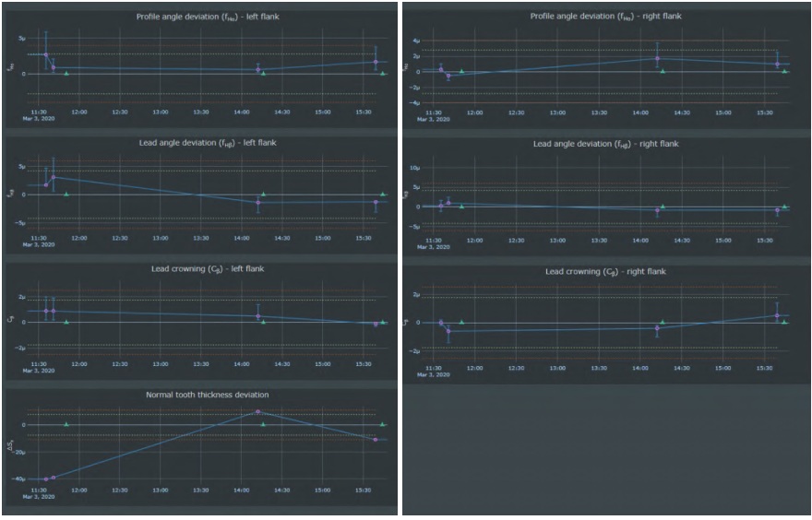This screenshot has height=520, width=812.
Task: Select last purple point in right flank lead crowning chart
Action: pyautogui.click(x=778, y=315)
